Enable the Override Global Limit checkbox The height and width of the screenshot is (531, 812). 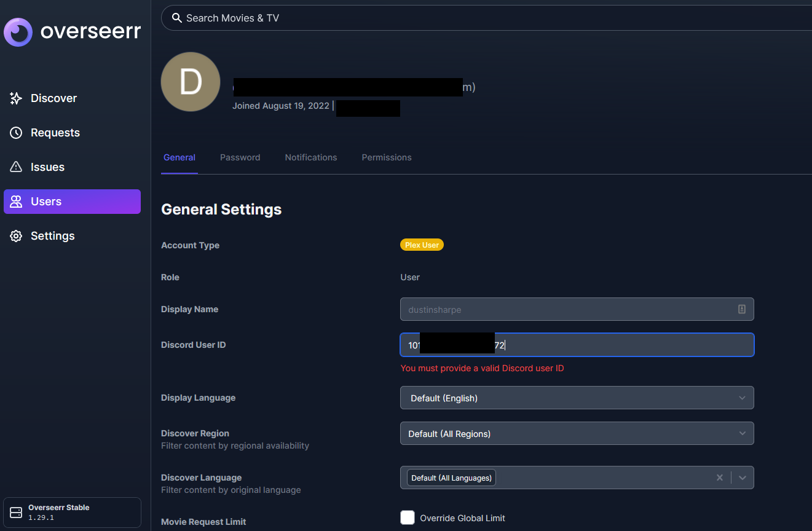(x=408, y=517)
